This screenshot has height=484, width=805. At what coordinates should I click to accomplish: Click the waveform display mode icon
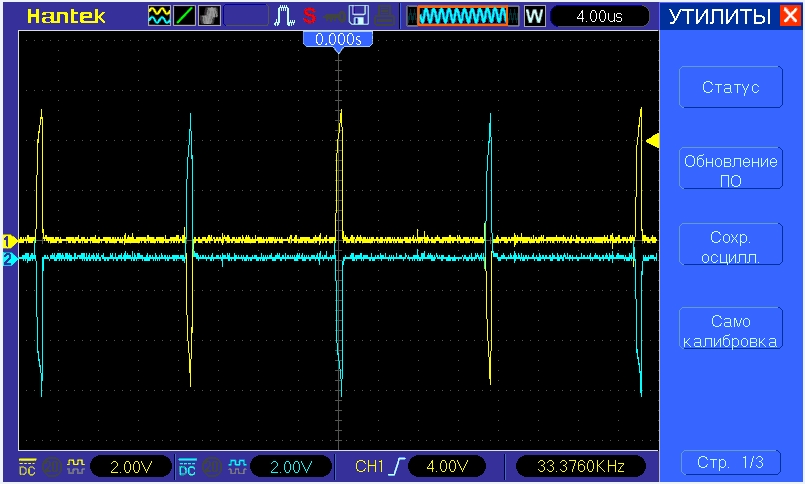(159, 16)
